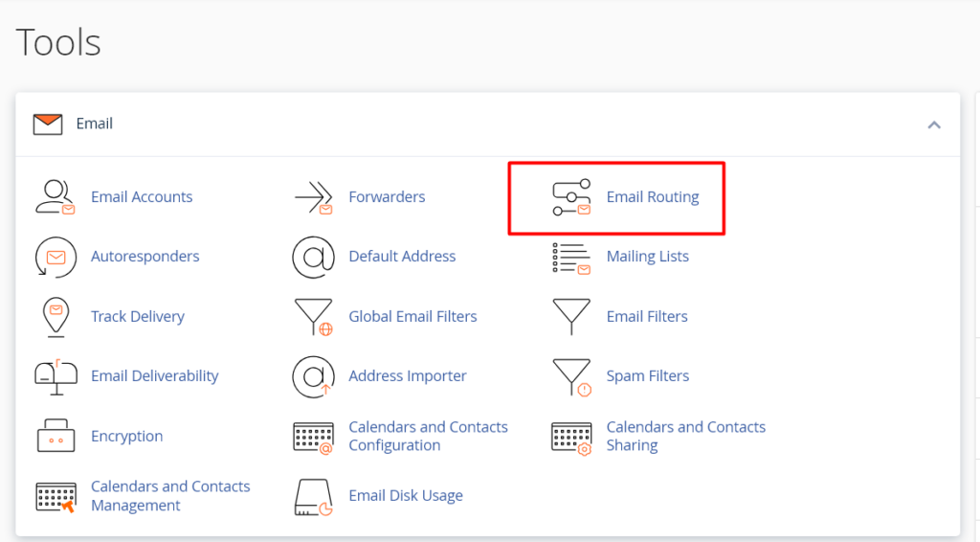Click the Email Disk Usage drive icon
980x542 pixels.
point(313,496)
